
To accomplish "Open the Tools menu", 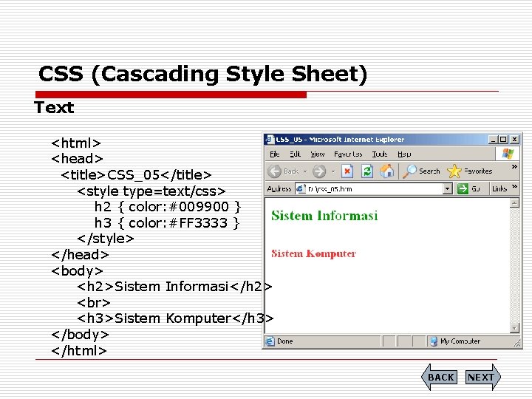I will click(x=380, y=154).
